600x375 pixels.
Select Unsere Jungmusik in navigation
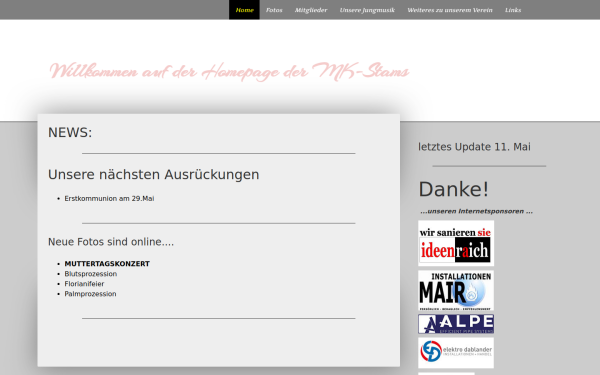(367, 10)
